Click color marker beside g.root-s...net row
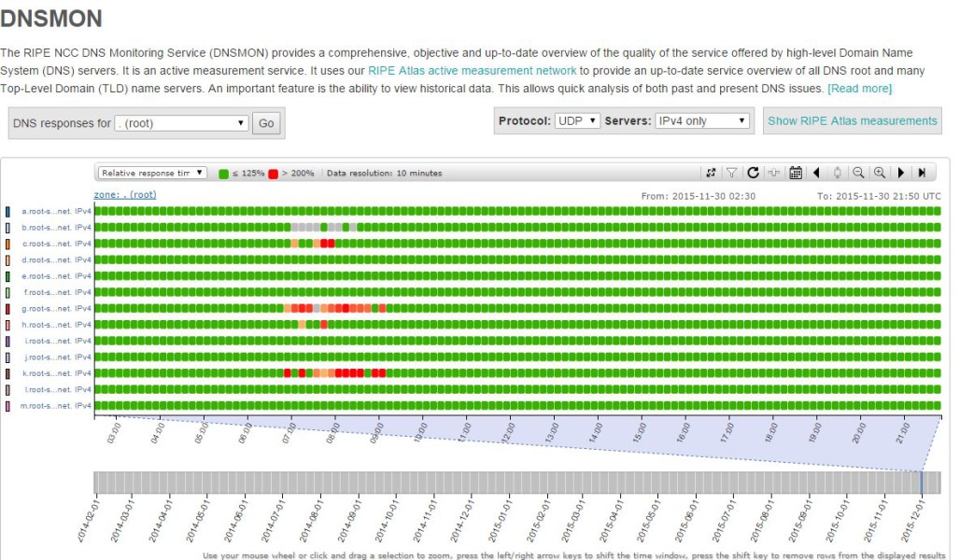This screenshot has width=960, height=560. click(x=7, y=308)
